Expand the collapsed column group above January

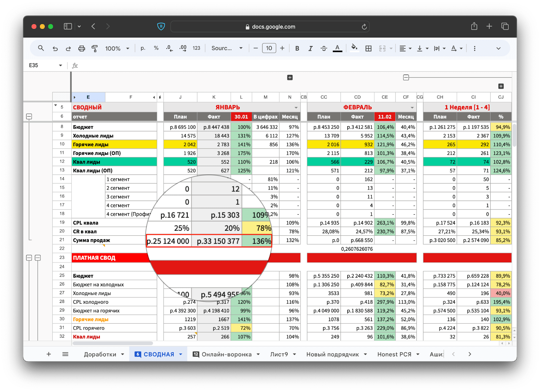(290, 78)
